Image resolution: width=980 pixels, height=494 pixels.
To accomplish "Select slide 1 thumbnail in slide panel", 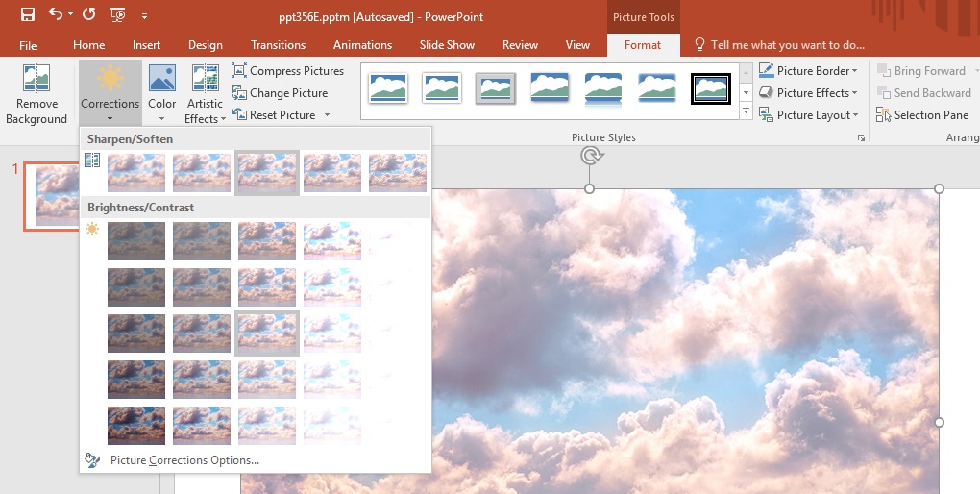I will pos(53,196).
